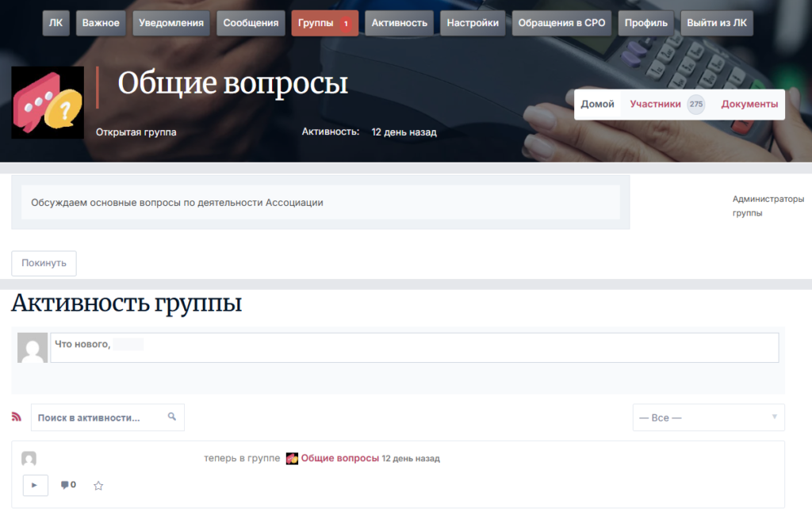Click the 12 день назад timestamp in activity
Screen dimensions: 812x515
[x=411, y=459]
